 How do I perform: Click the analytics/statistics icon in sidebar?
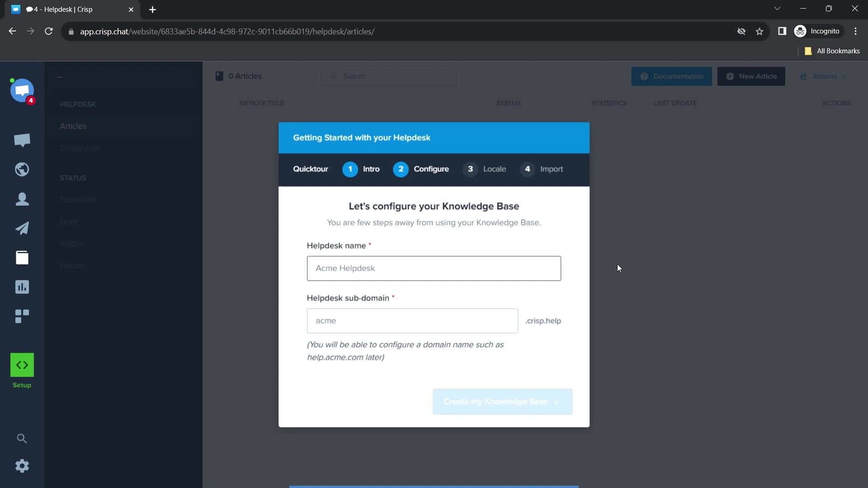click(x=21, y=286)
